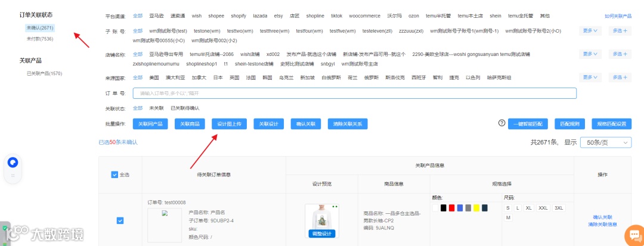Expand 更多 in the 来源国家 row

point(590,77)
